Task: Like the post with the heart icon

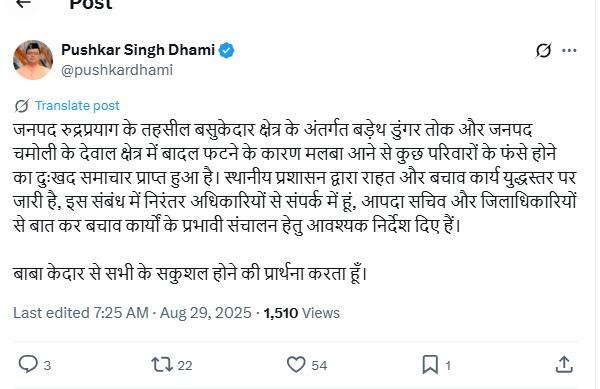Action: (296, 365)
